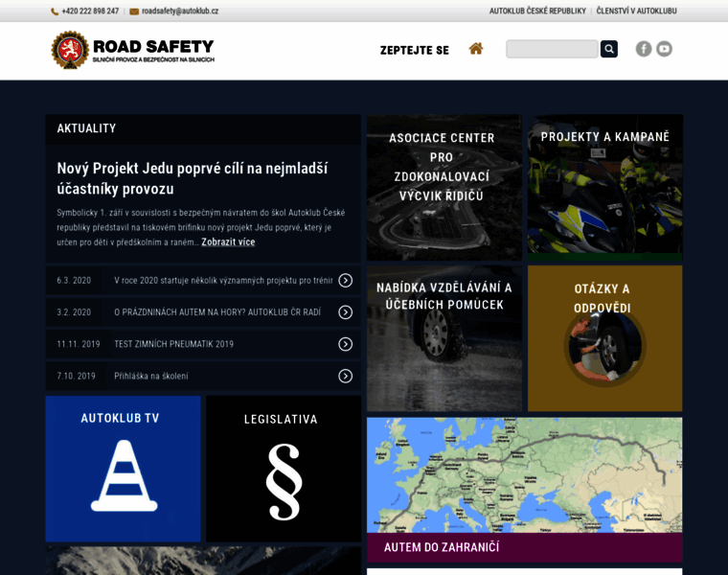Click the date 6.3. 2020
This screenshot has height=575, width=728.
[74, 281]
